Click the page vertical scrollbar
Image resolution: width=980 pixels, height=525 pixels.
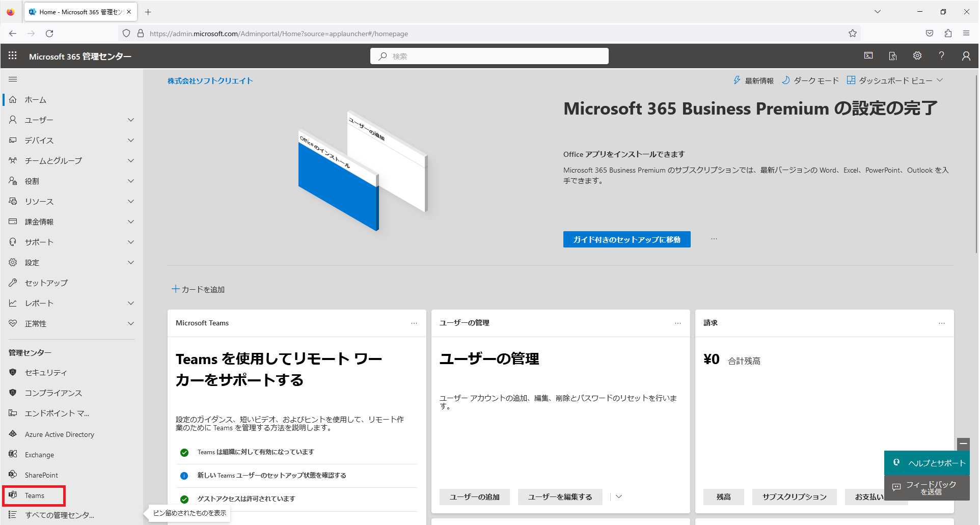(976, 163)
